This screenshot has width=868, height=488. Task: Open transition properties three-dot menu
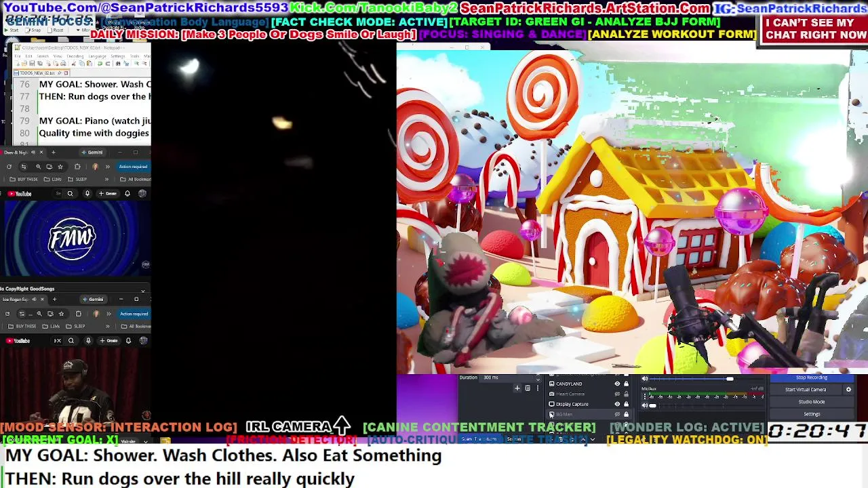click(x=538, y=388)
